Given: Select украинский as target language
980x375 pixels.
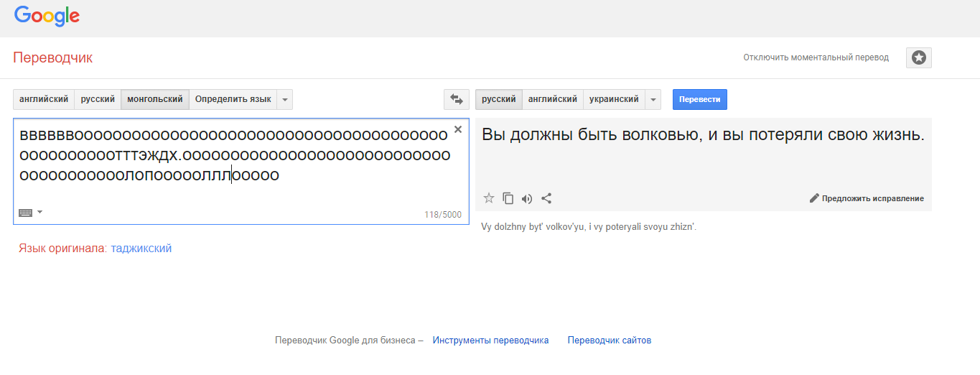Looking at the screenshot, I should 614,99.
